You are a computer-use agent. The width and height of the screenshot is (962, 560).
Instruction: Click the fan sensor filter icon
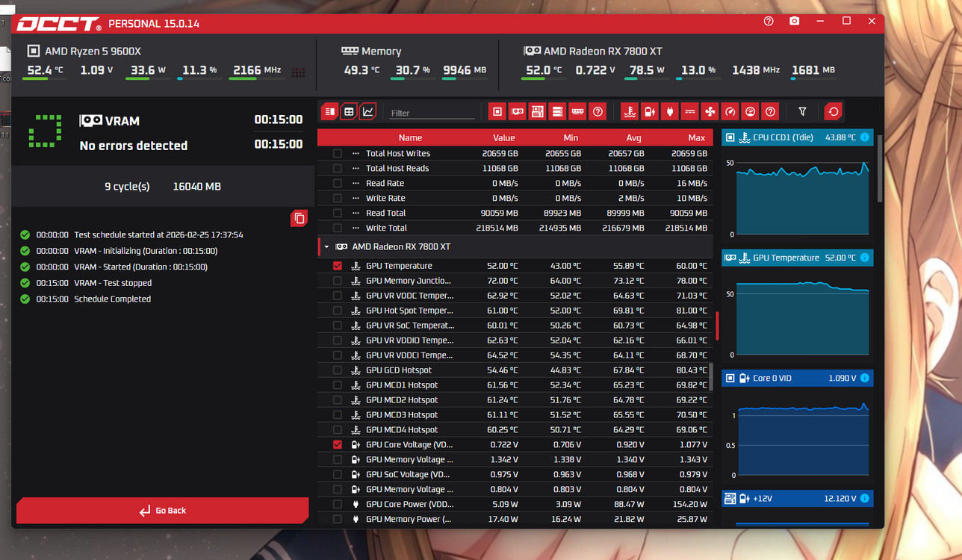click(x=710, y=112)
